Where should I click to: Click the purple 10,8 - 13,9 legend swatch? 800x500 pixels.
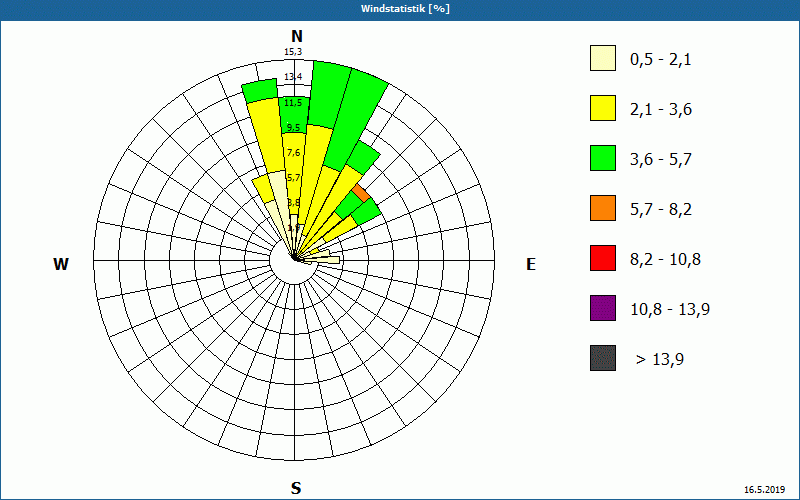point(603,308)
